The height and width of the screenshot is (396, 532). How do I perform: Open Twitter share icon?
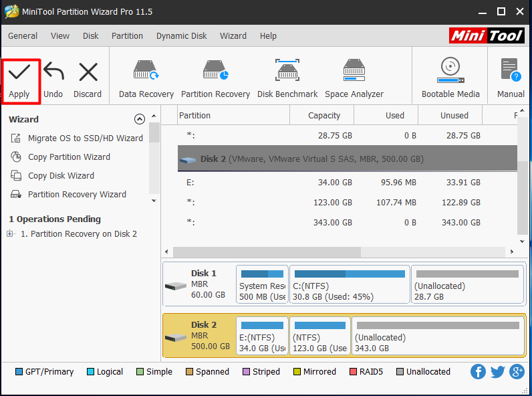click(497, 372)
